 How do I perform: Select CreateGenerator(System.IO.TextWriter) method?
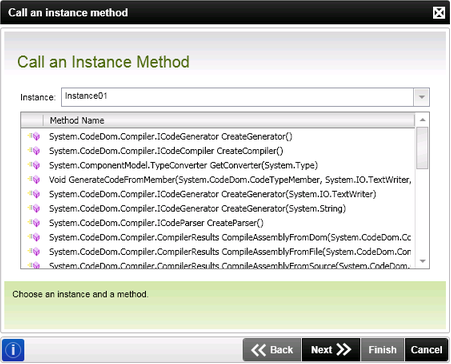click(212, 194)
